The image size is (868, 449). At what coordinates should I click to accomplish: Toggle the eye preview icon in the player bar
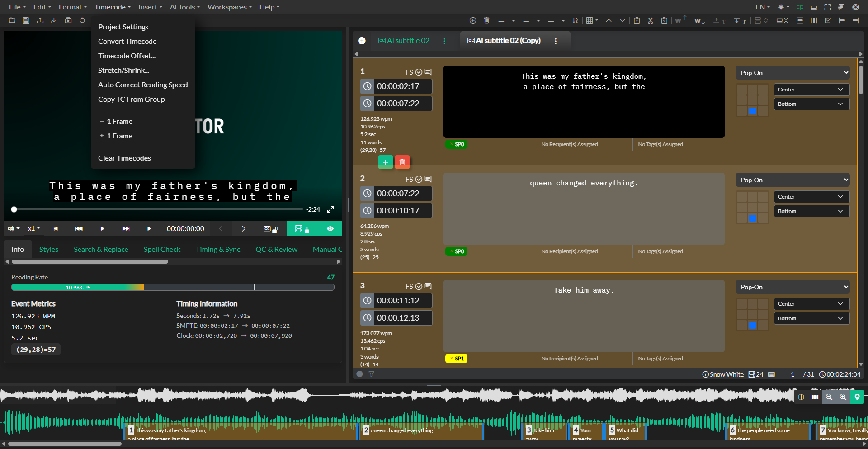tap(330, 229)
